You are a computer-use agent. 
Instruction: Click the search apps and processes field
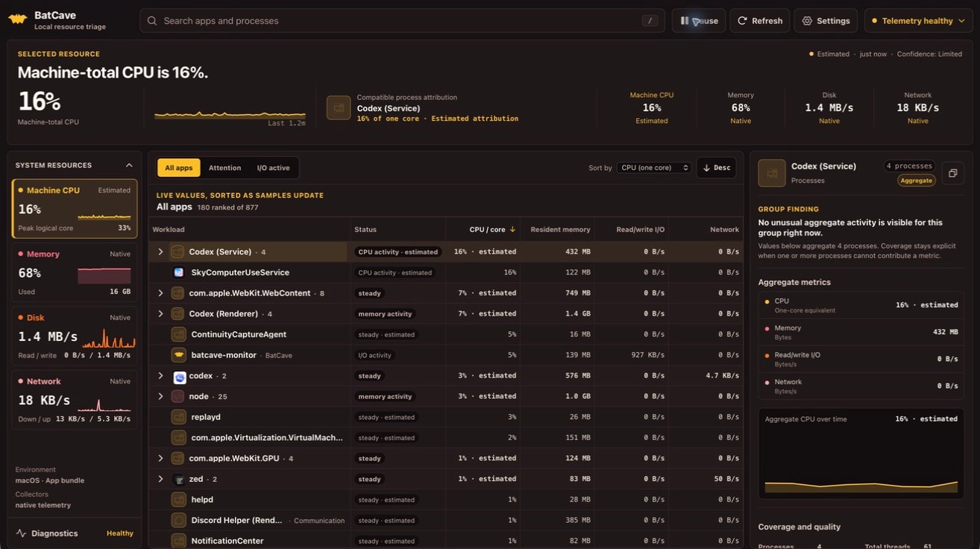[x=401, y=21]
